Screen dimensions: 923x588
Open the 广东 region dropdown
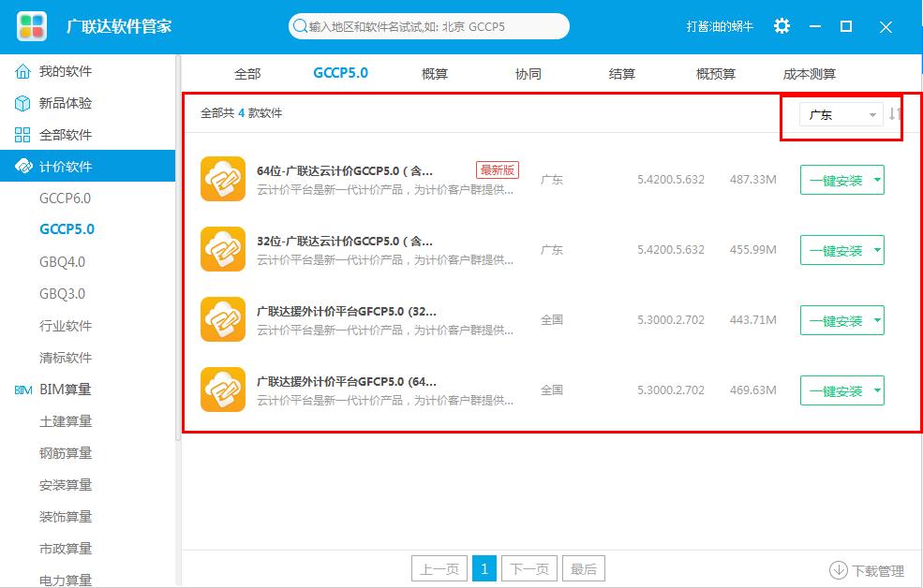click(841, 114)
